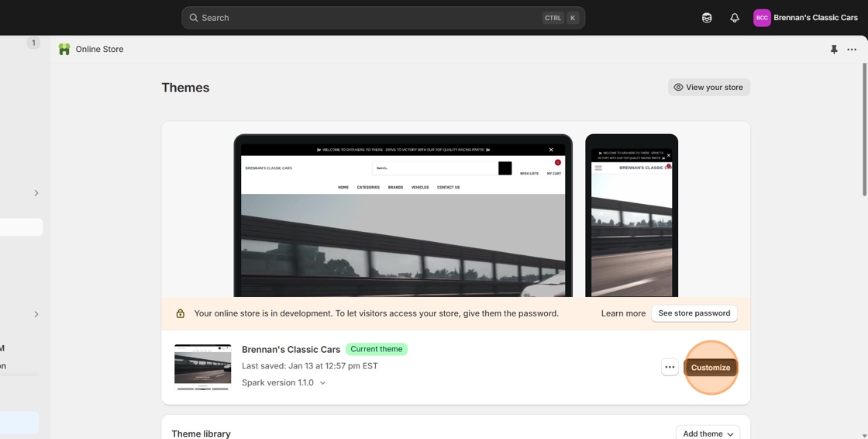Screen dimensions: 868x439
Task: Click HOME in the desktop preview menu
Action: pos(343,188)
